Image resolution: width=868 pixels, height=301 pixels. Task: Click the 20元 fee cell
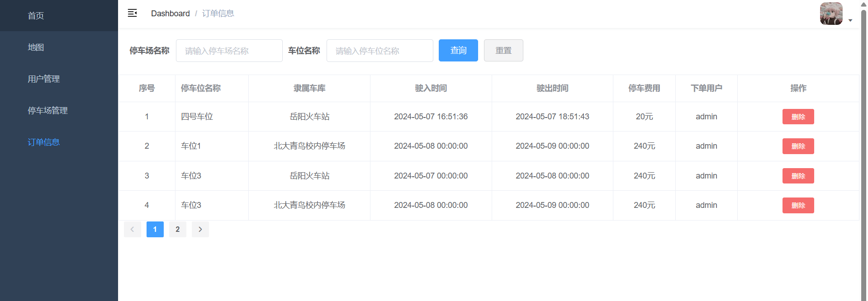pyautogui.click(x=644, y=117)
